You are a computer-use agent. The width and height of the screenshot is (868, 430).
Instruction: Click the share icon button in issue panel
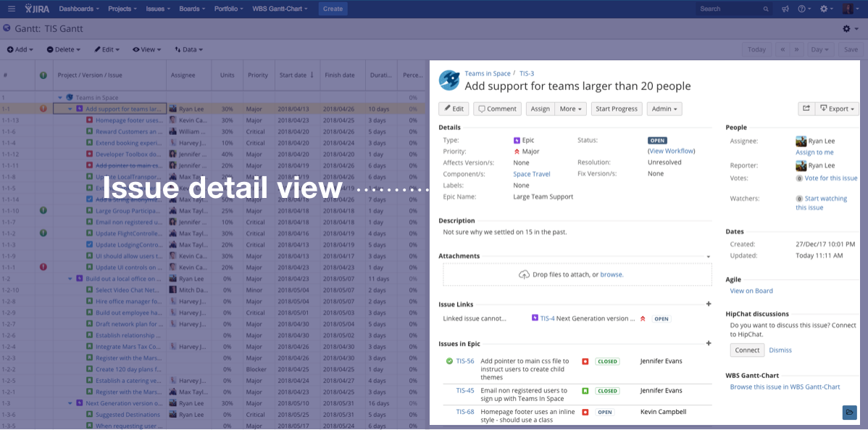coord(806,109)
